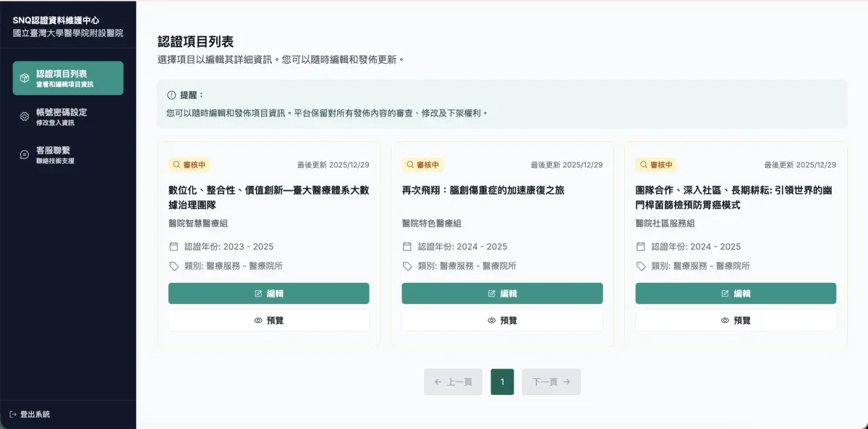
Task: Click the 審核中 status badge on middle card
Action: tap(422, 165)
